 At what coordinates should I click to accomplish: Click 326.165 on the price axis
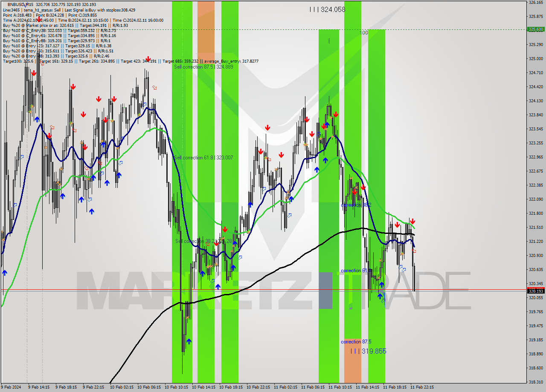(536, 3)
